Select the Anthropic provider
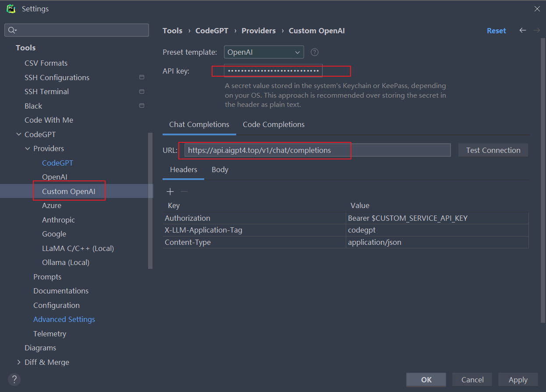 [x=58, y=220]
